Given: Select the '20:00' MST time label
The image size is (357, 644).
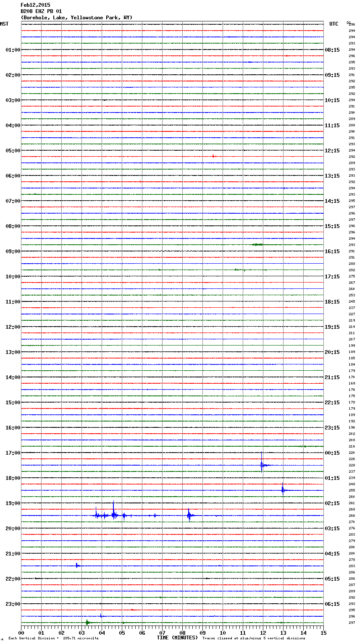Looking at the screenshot, I should click(13, 529).
